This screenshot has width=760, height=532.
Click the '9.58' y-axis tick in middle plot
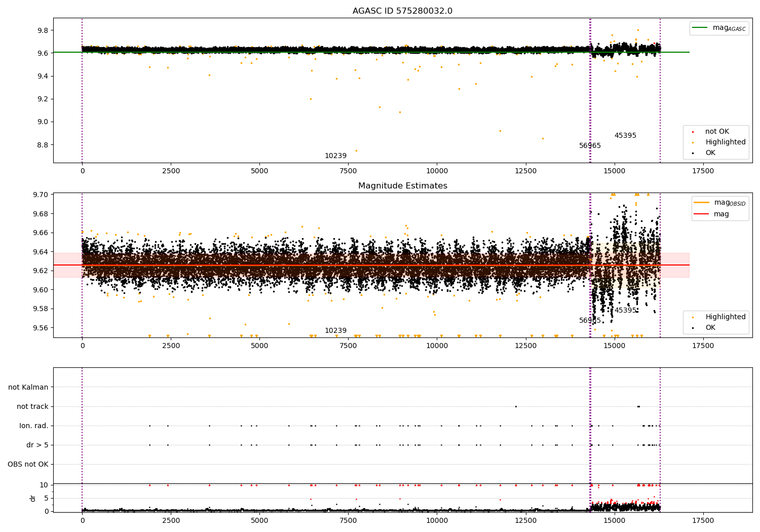41,309
